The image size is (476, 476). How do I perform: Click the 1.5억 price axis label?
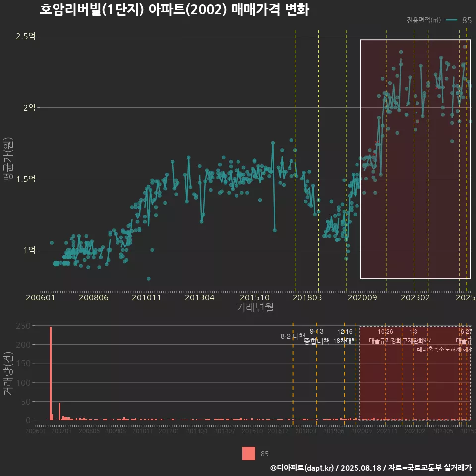point(25,179)
